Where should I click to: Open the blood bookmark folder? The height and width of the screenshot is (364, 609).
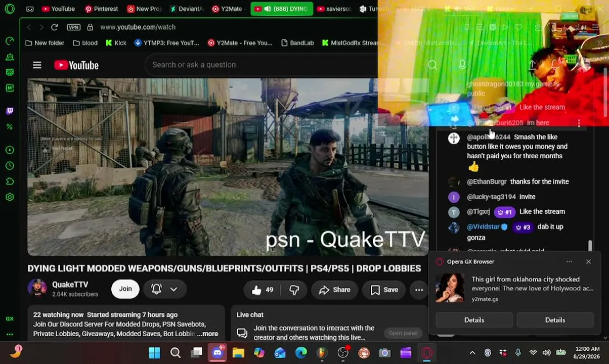pos(85,43)
